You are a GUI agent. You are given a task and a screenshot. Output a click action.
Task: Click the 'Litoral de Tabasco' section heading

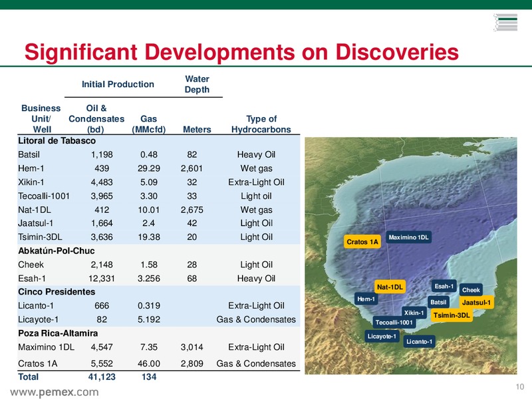click(57, 140)
